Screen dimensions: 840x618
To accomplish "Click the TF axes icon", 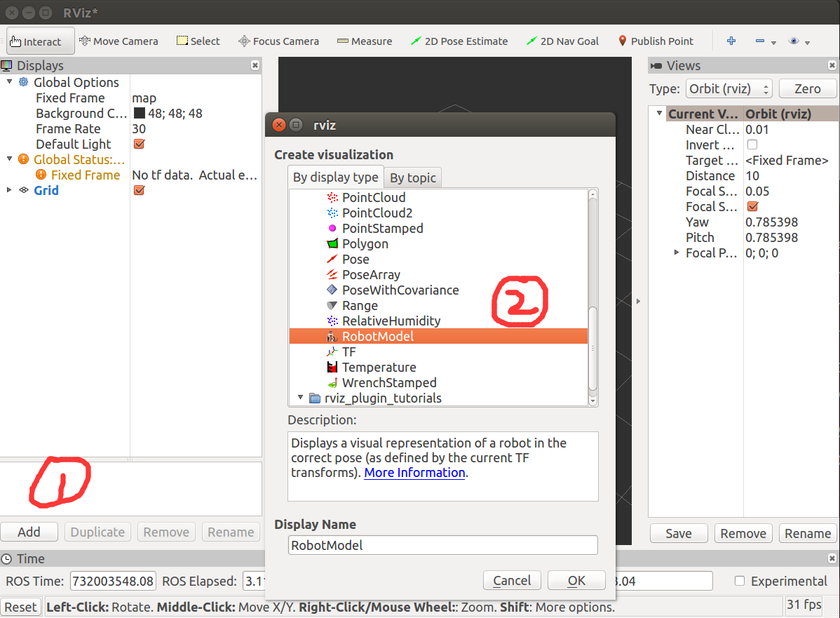I will pyautogui.click(x=332, y=351).
